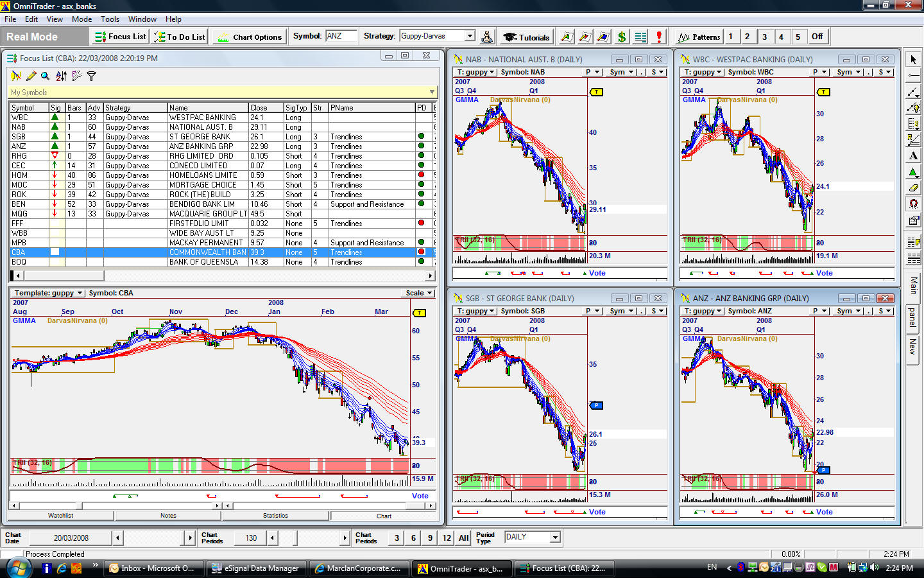Select the arrow pointer tool in right toolbar

[x=913, y=59]
